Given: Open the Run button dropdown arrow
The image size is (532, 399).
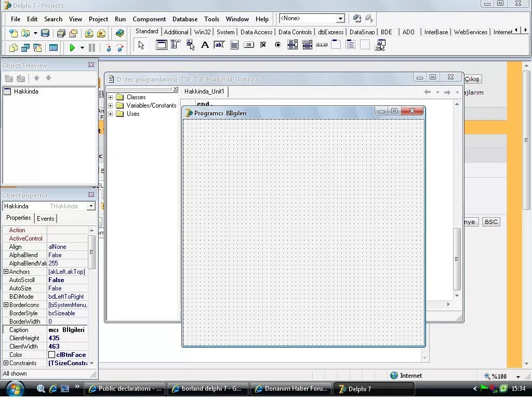Looking at the screenshot, I should click(x=82, y=48).
